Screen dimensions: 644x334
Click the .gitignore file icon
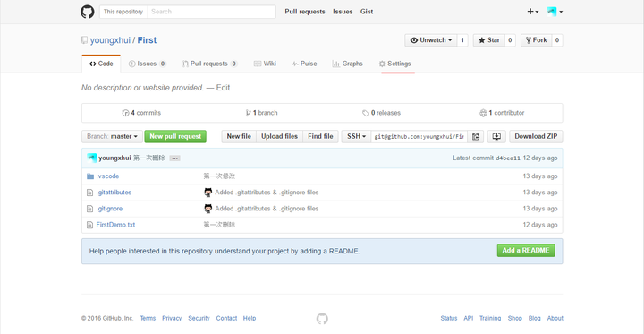(x=90, y=209)
